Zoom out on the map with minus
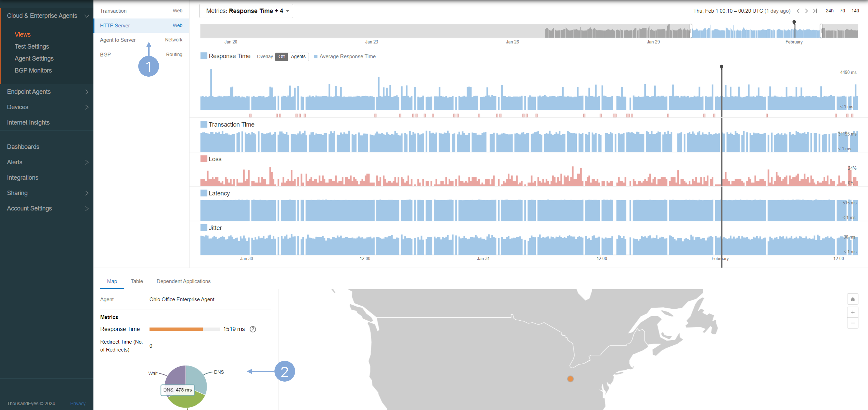 pyautogui.click(x=852, y=323)
